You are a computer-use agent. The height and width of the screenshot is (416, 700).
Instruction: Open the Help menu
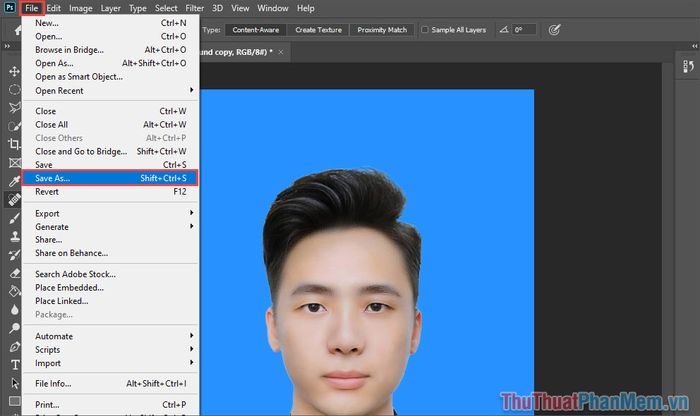tap(306, 8)
